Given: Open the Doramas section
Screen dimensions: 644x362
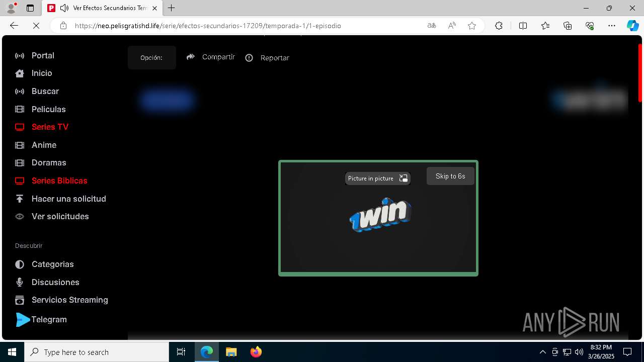Looking at the screenshot, I should (49, 162).
